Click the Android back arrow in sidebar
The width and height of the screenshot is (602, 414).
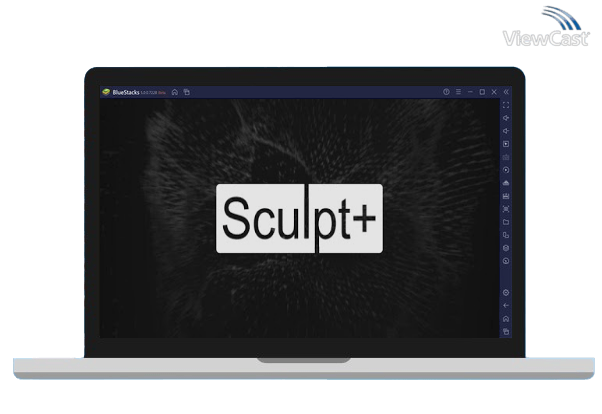[x=506, y=306]
